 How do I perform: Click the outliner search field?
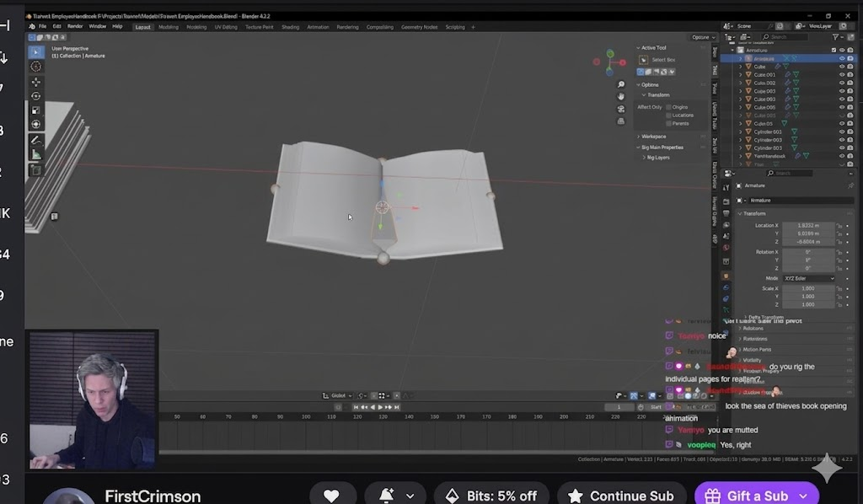pyautogui.click(x=785, y=37)
